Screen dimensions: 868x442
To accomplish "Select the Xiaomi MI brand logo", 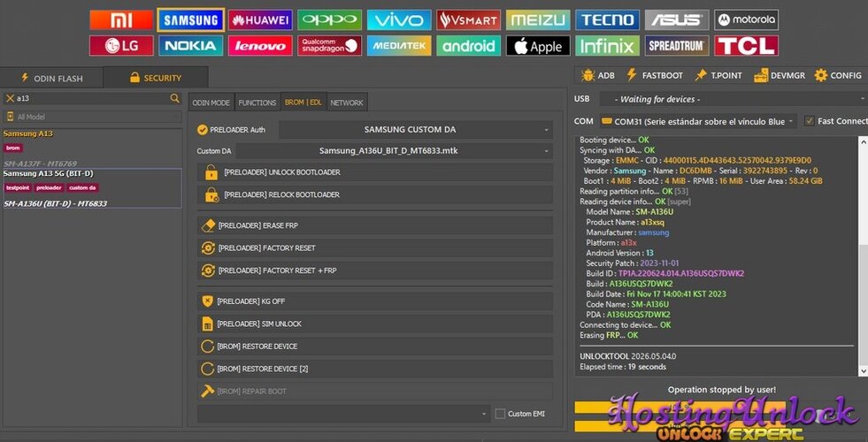I will pos(121,20).
